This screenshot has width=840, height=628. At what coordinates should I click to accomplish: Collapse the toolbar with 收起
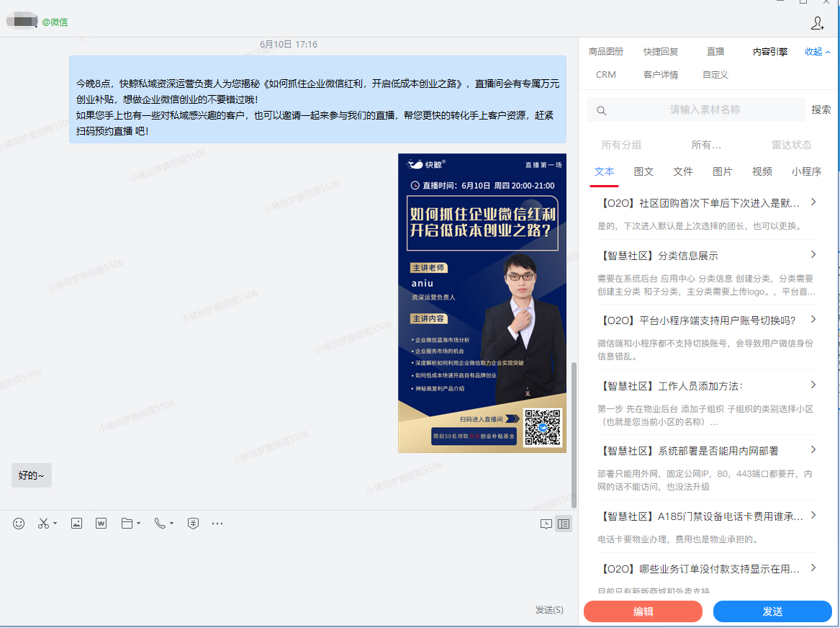tap(817, 52)
